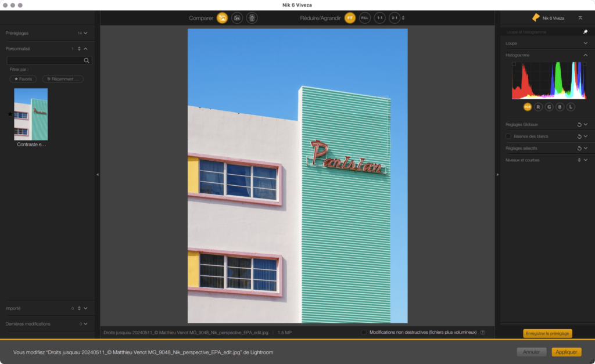Open the zoom level stepper next to 2:1
Image resolution: width=595 pixels, height=364 pixels.
(403, 18)
